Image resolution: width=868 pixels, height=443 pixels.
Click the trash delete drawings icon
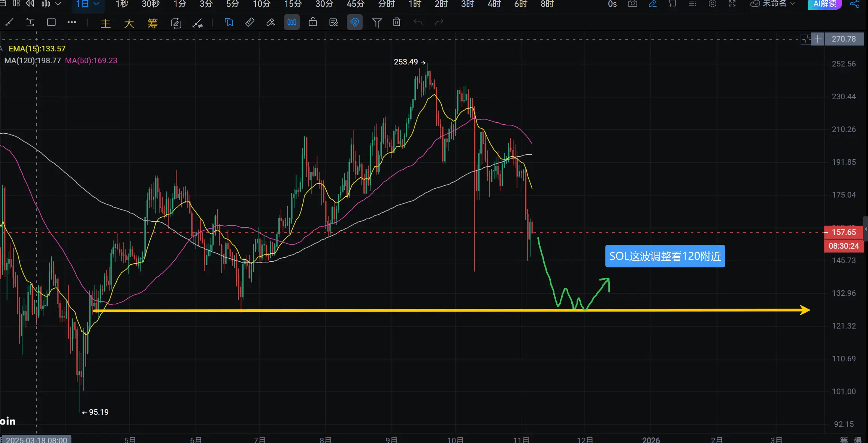397,22
